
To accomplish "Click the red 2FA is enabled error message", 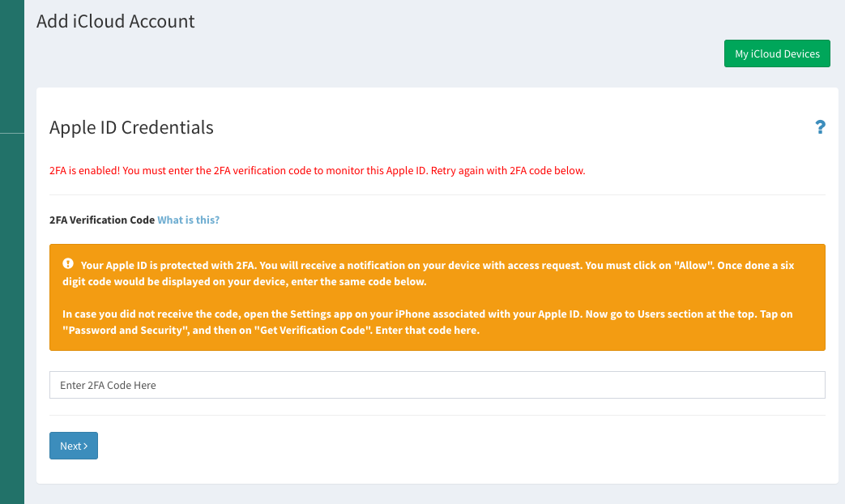I will (317, 171).
